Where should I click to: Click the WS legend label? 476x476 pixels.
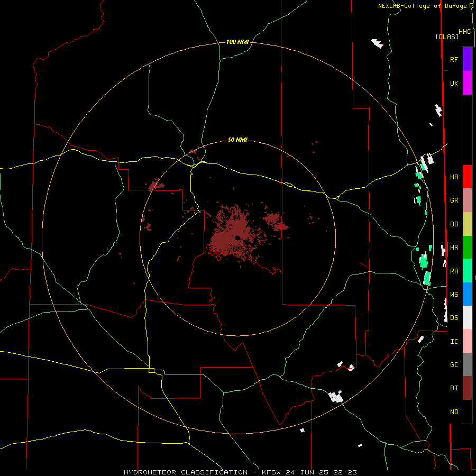click(x=454, y=294)
